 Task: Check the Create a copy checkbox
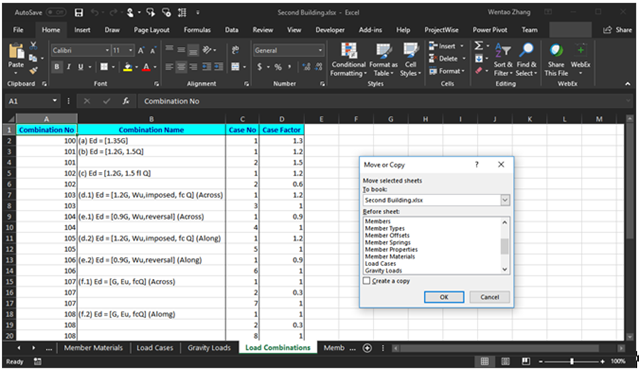(x=366, y=281)
